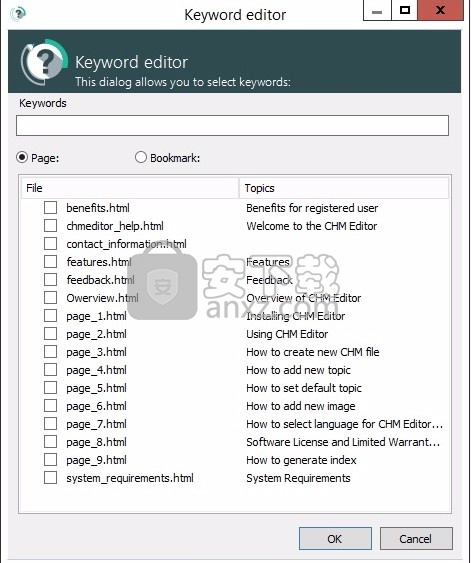Check the page_6.html checkbox
Viewport: 471px width, 563px height.
(50, 406)
